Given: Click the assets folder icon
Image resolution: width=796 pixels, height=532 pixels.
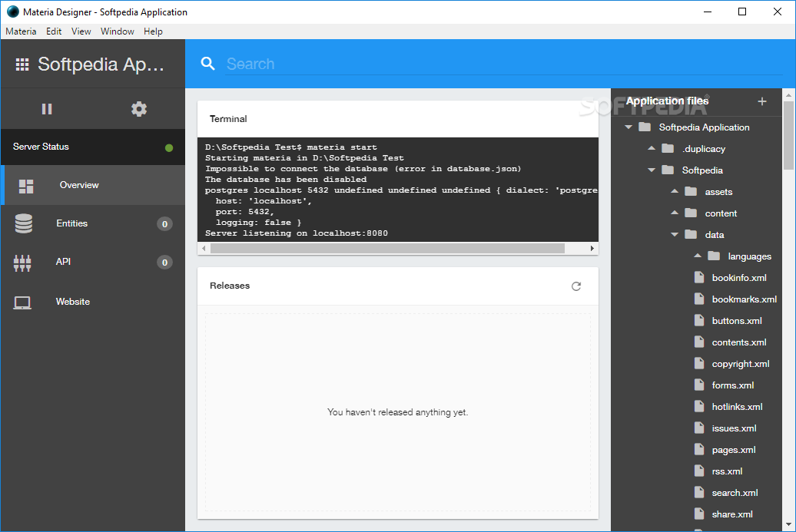Looking at the screenshot, I should pyautogui.click(x=691, y=191).
